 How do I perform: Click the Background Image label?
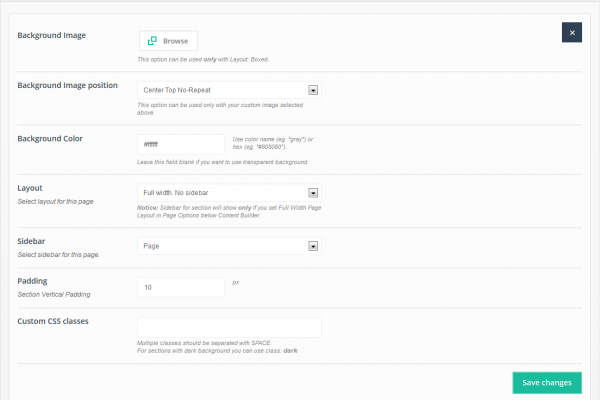52,35
